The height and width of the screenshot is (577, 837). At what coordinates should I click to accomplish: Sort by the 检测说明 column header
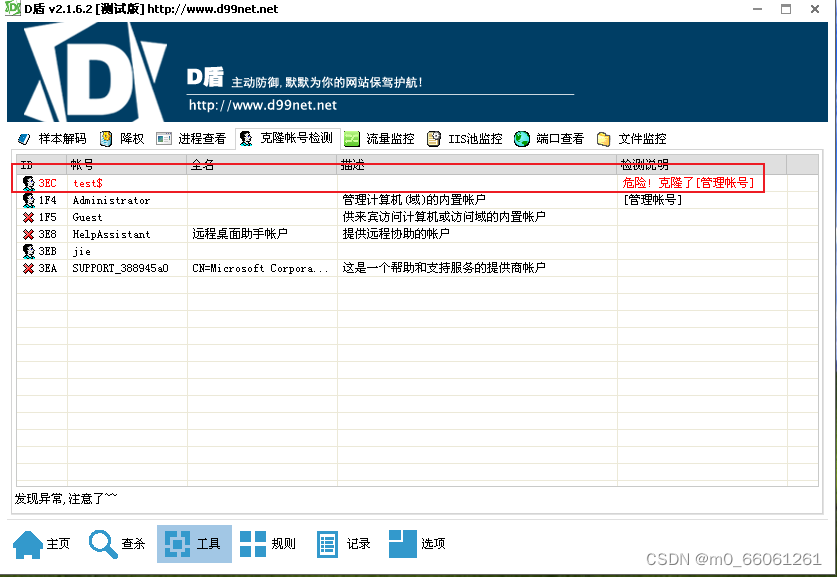(x=702, y=165)
